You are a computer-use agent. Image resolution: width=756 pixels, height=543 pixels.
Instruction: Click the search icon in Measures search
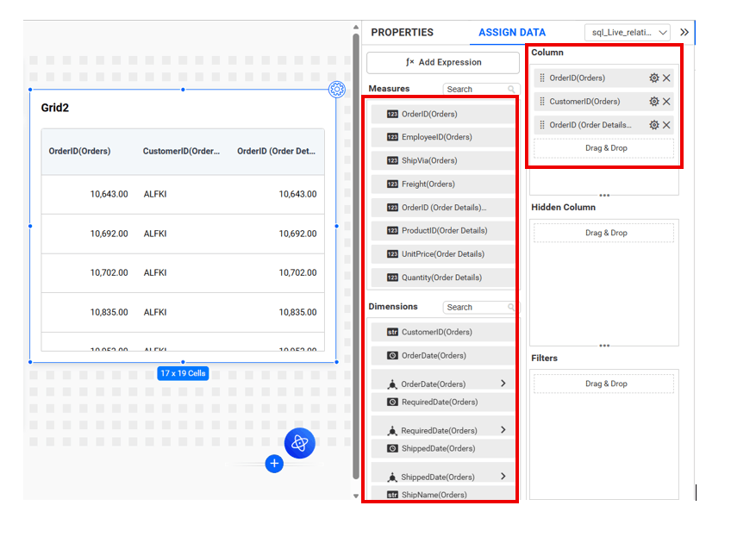tap(511, 90)
